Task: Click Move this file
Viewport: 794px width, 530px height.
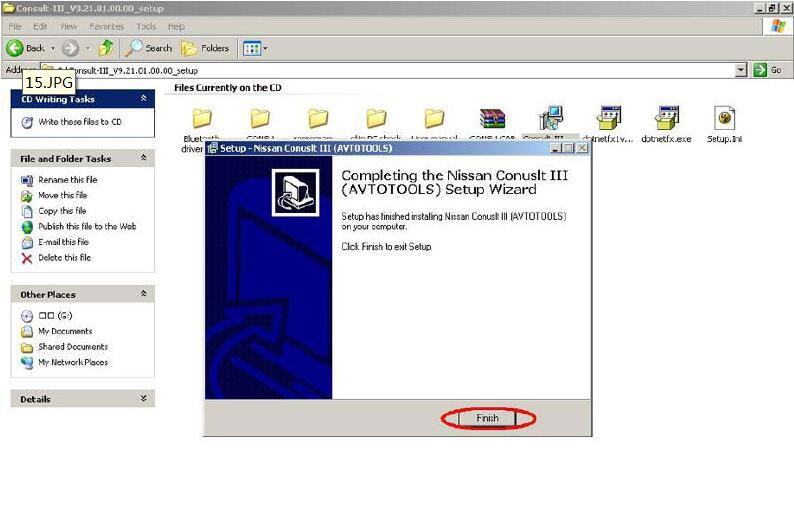Action: point(63,195)
